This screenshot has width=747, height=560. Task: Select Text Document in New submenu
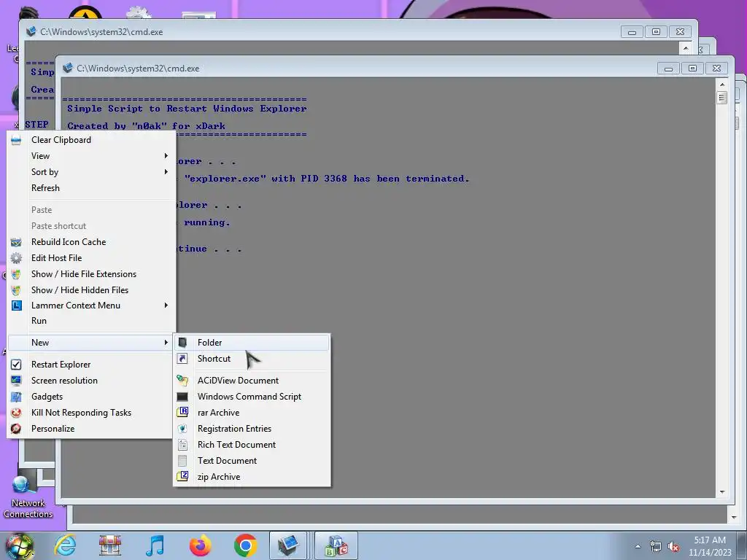252,461
